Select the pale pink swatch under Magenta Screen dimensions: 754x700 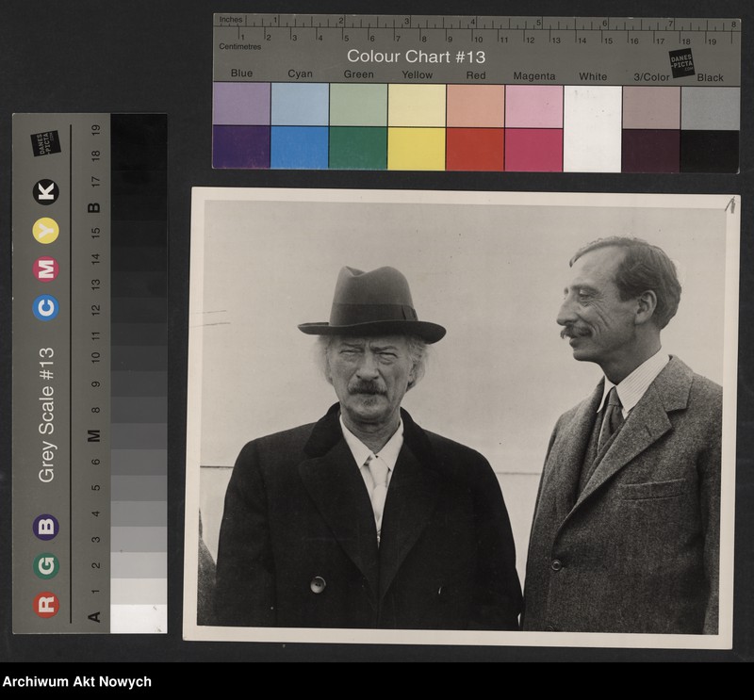534,106
